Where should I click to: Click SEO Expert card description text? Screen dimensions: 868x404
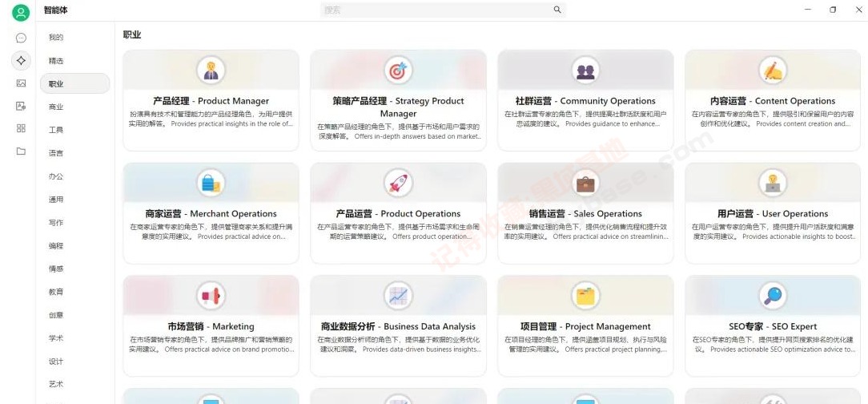[x=772, y=344]
